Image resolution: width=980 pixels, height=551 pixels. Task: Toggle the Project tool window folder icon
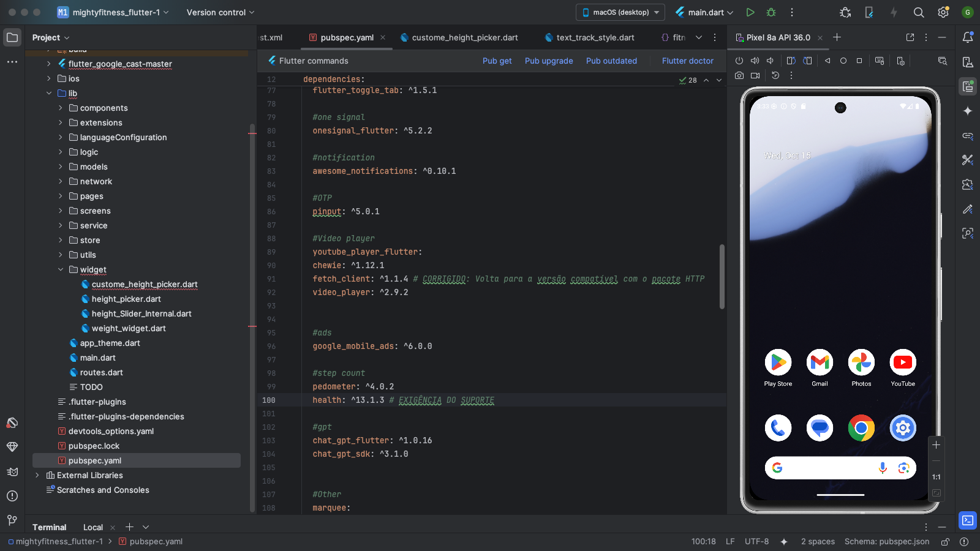[x=12, y=37]
